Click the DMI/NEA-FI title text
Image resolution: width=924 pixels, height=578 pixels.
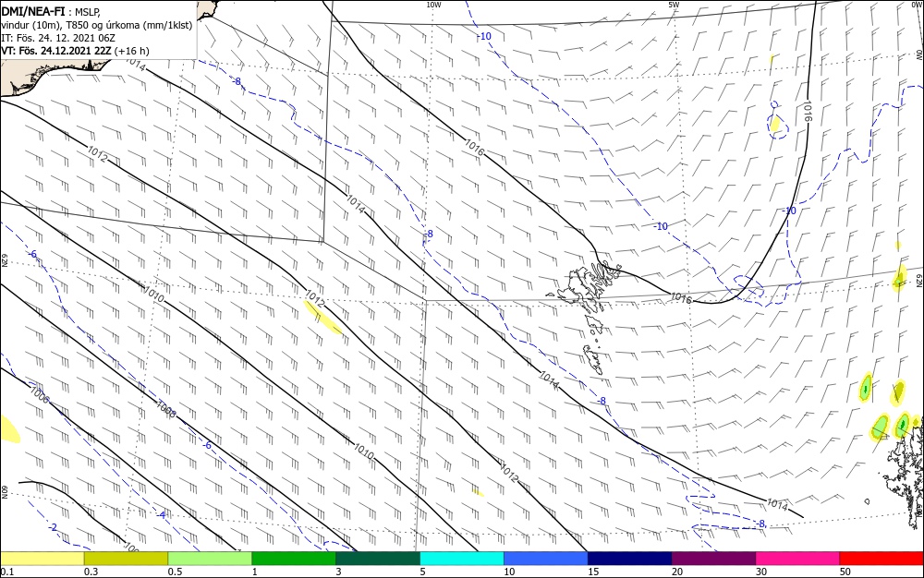pos(33,12)
